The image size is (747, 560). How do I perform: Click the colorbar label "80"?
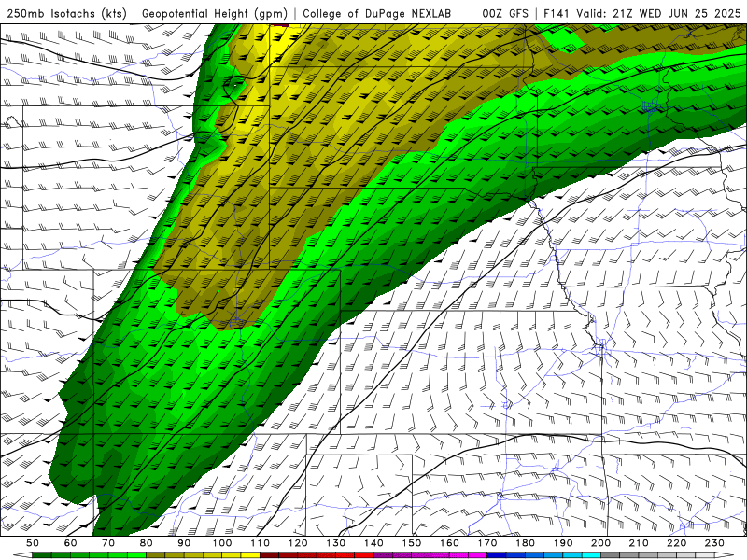click(147, 543)
